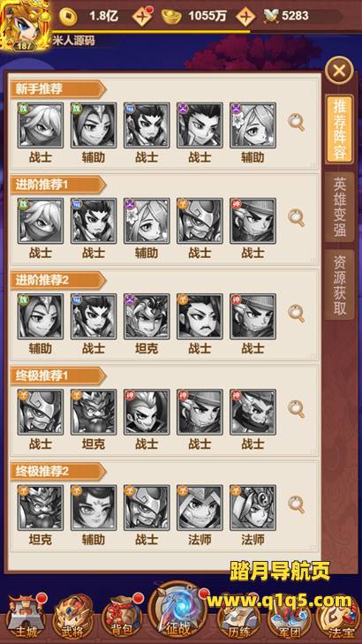Click magnifier for 进阶推荐1 lineup
Image resolution: width=362 pixels, height=644 pixels.
click(296, 217)
